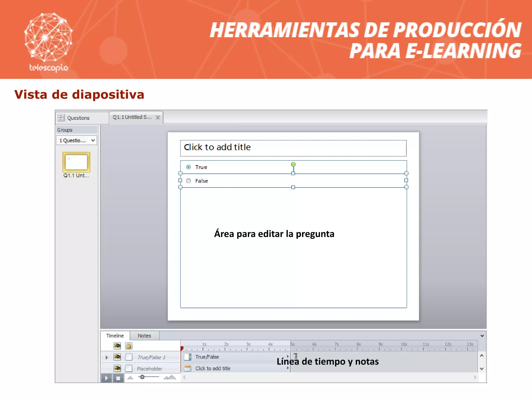This screenshot has height=399, width=532.
Task: Click the True/False timeline object icon
Action: pyautogui.click(x=188, y=357)
